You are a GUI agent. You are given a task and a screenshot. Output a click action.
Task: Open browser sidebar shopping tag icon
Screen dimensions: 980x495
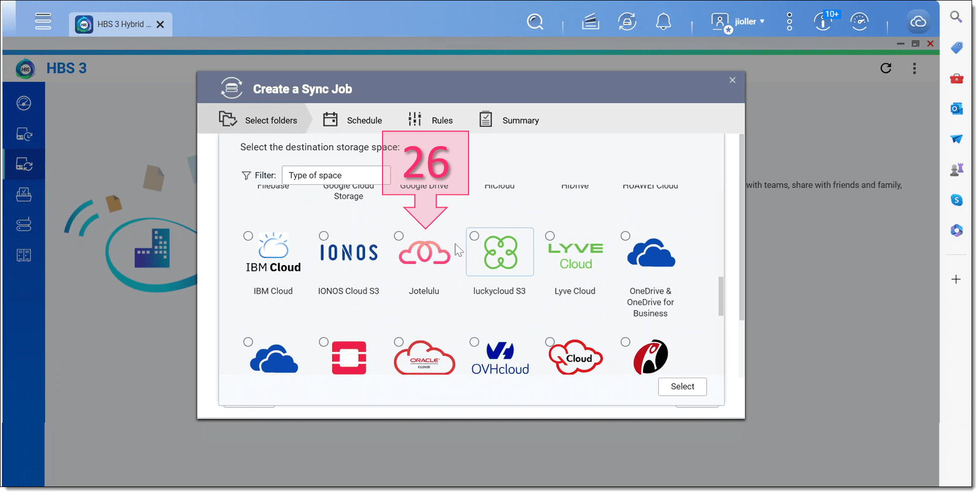(956, 48)
